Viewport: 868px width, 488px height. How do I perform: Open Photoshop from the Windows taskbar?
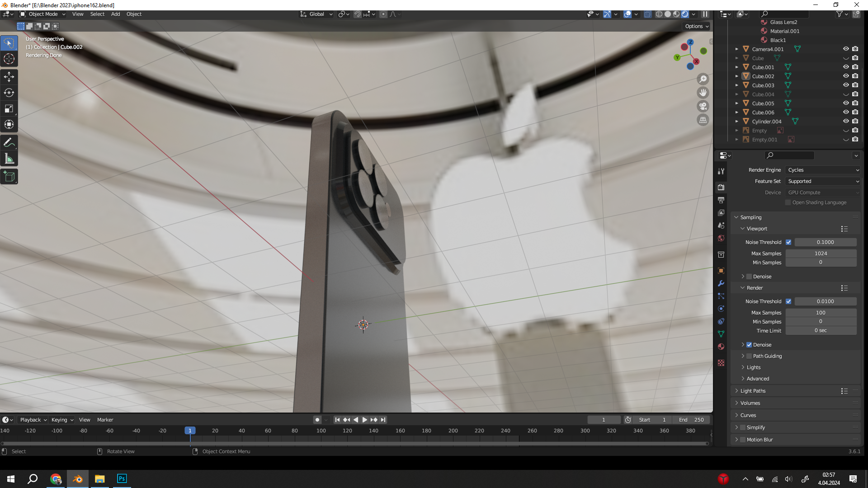pos(122,479)
